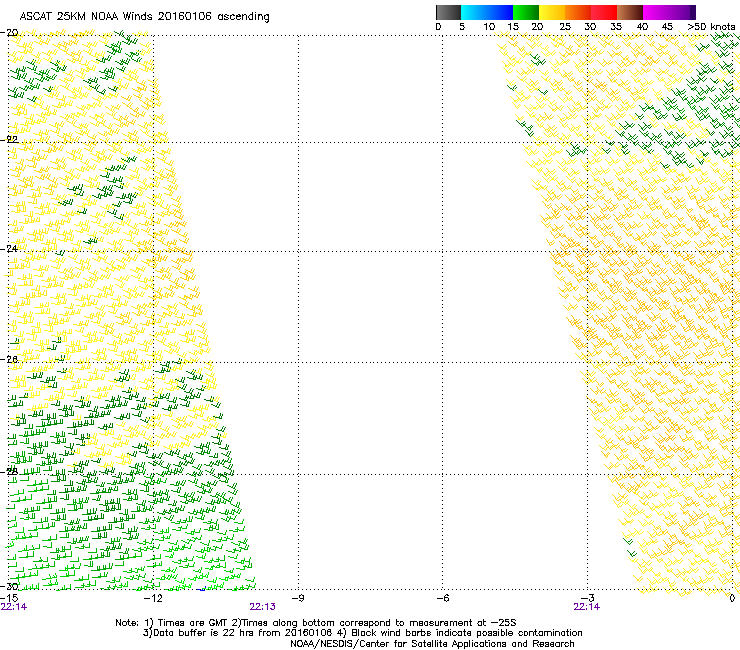740x650 pixels.
Task: Select the -6 longitude axis label
Action: tap(442, 598)
